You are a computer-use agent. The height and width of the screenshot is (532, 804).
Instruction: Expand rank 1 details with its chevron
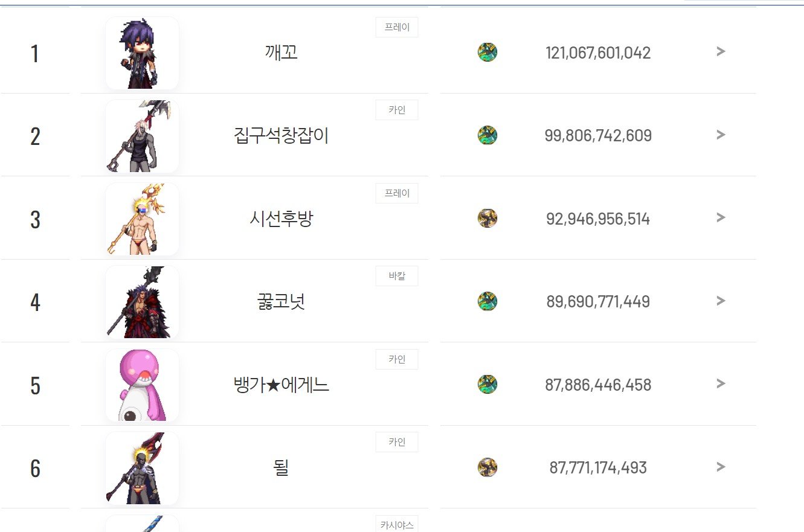[x=720, y=52]
